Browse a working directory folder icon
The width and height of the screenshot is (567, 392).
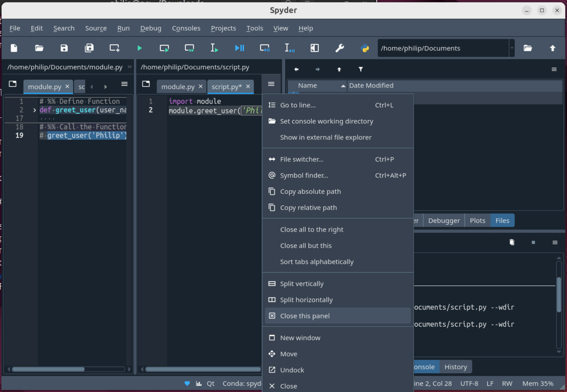tap(528, 48)
